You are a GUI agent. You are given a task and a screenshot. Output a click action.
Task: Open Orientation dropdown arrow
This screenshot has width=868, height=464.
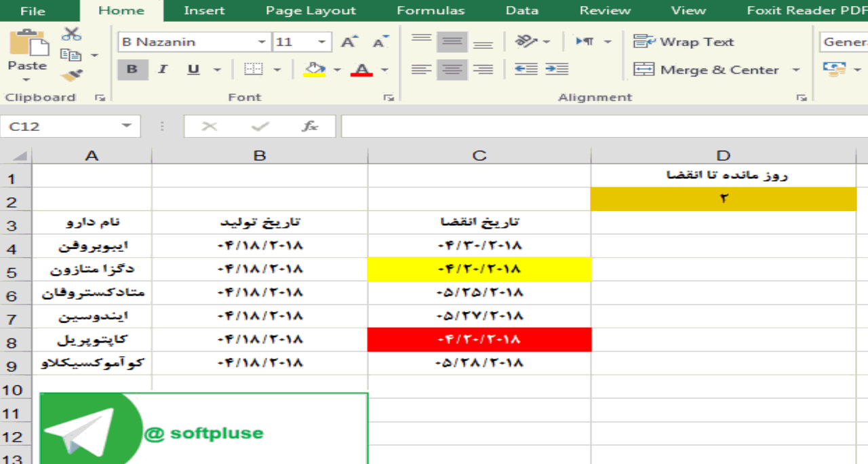pos(547,42)
